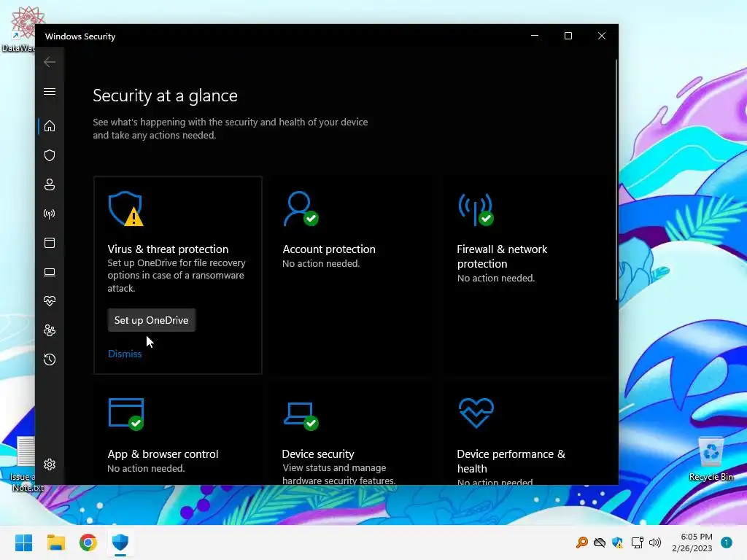Screen dimensions: 747x560
Task: Open File Explorer from taskbar
Action: pos(55,542)
